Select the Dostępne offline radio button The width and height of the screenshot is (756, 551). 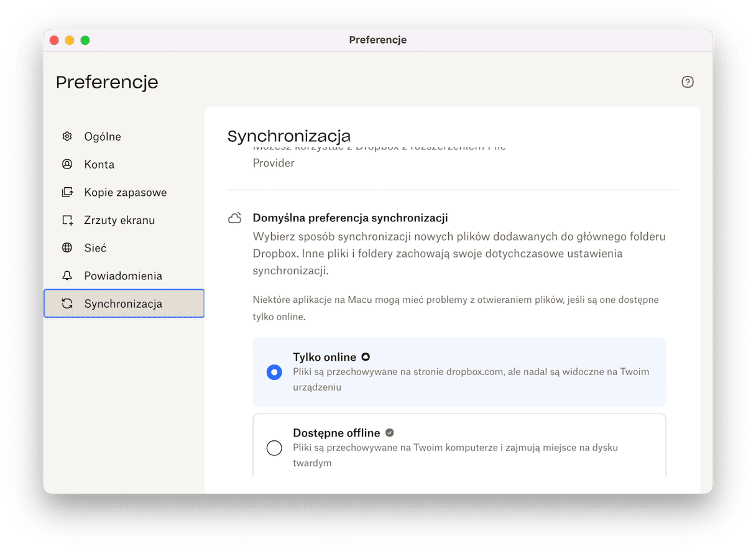pyautogui.click(x=274, y=448)
